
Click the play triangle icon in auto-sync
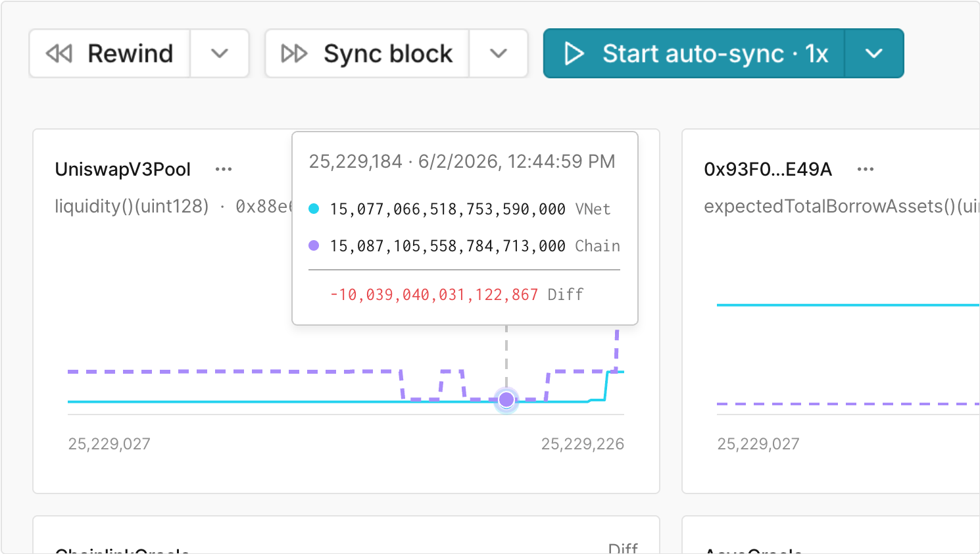(574, 53)
